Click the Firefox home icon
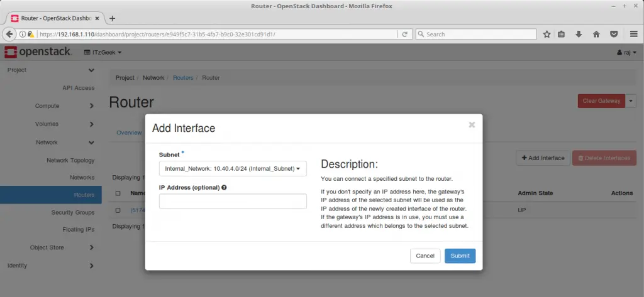The height and width of the screenshot is (297, 644). pyautogui.click(x=596, y=35)
